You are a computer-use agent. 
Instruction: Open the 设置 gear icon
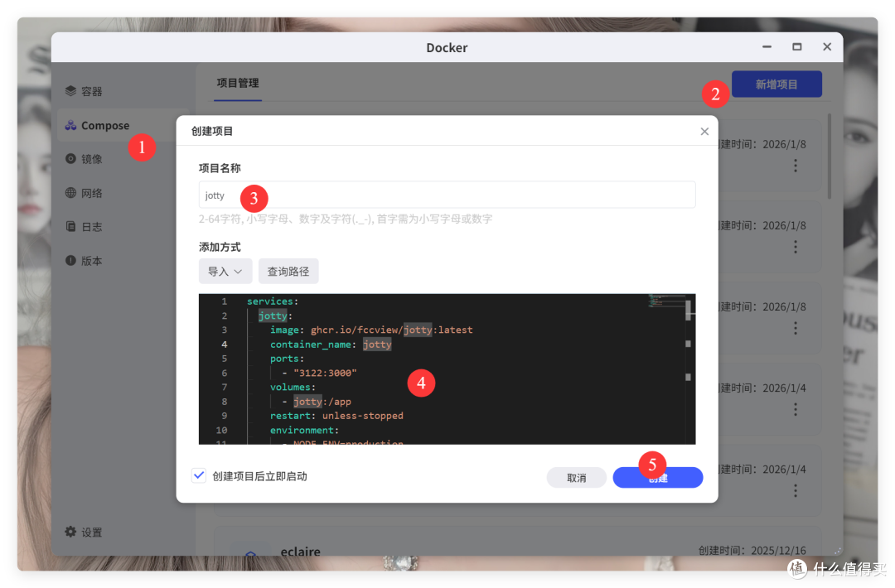[x=70, y=532]
